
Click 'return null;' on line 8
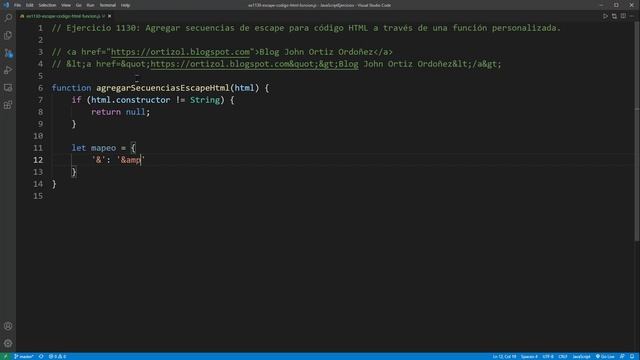120,112
